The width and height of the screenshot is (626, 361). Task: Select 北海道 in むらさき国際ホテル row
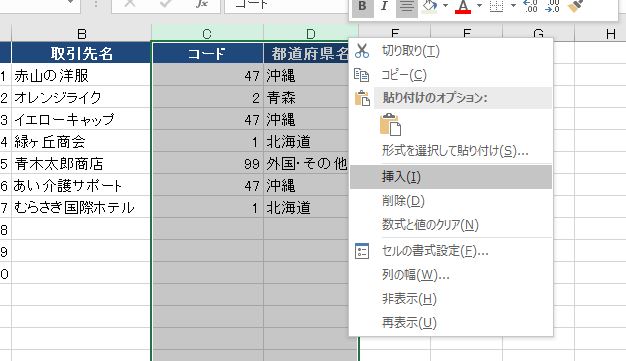pyautogui.click(x=307, y=207)
